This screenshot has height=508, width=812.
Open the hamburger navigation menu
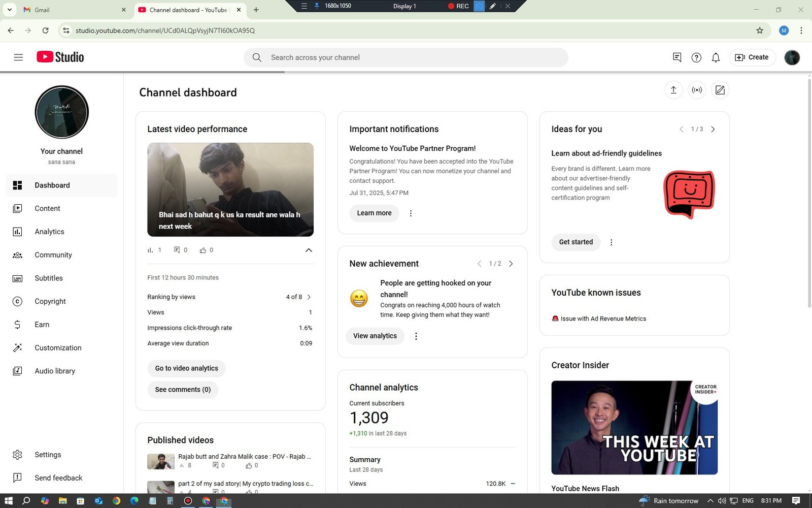click(18, 57)
